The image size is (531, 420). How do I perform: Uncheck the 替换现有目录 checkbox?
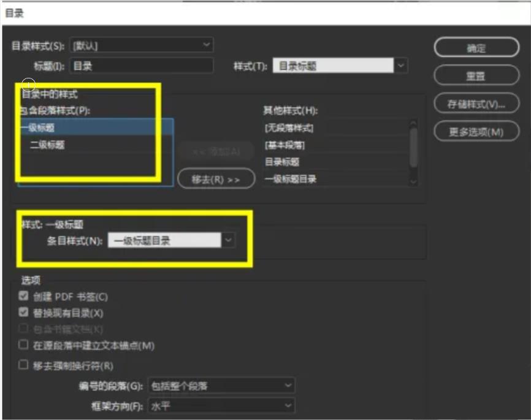tap(24, 313)
